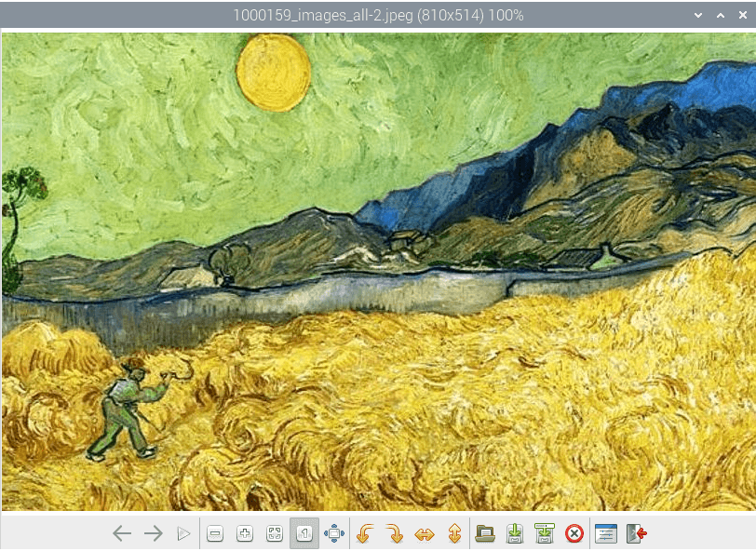Exit the image viewer application
This screenshot has height=551, width=756.
pos(636,533)
